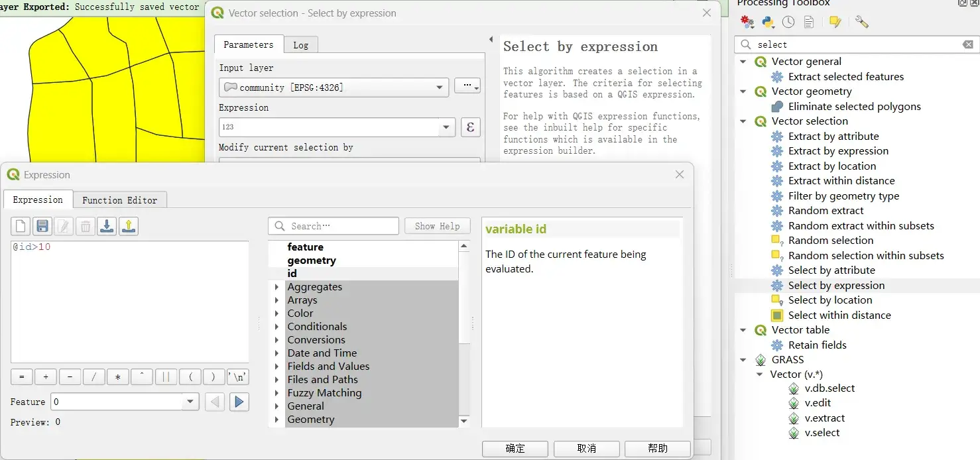Click the browse layer ellipsis button
This screenshot has width=980, height=460.
tap(467, 86)
